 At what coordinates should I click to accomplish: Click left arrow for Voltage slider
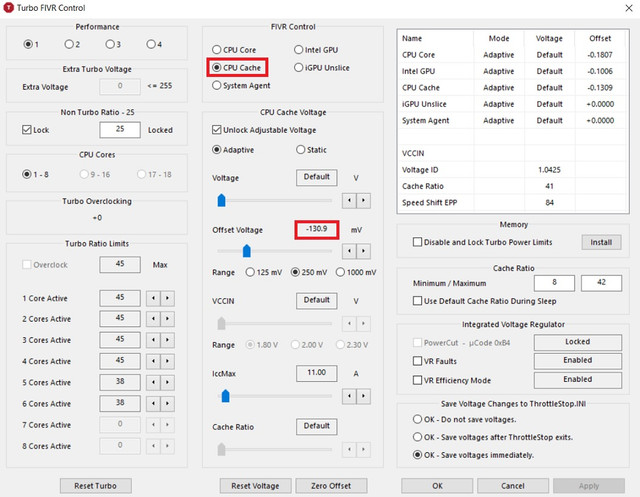349,201
